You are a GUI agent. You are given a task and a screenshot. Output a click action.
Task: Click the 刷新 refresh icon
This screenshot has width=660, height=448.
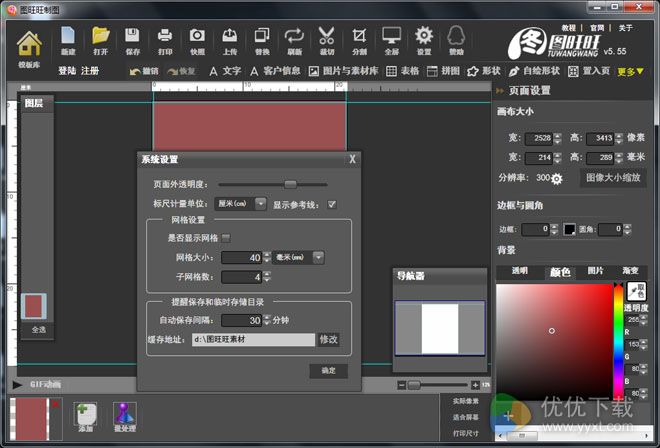294,35
